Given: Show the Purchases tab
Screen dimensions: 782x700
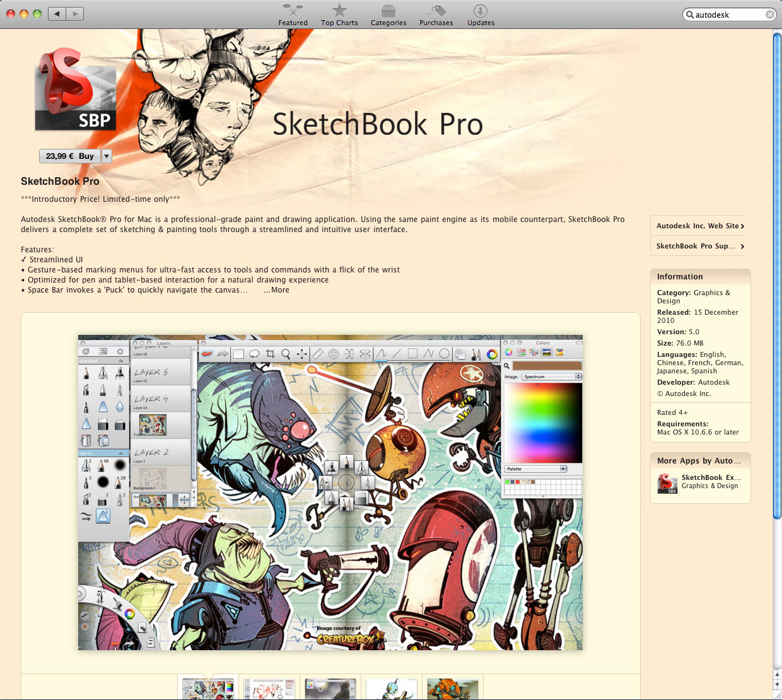Looking at the screenshot, I should [436, 15].
